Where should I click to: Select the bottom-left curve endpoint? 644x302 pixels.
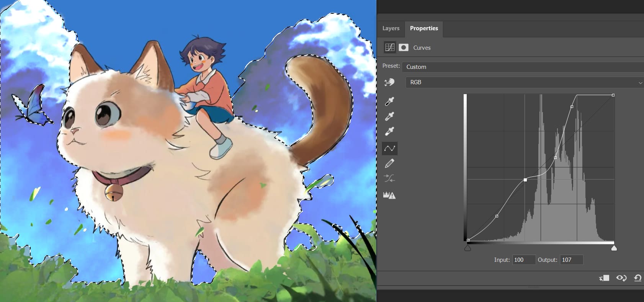468,240
